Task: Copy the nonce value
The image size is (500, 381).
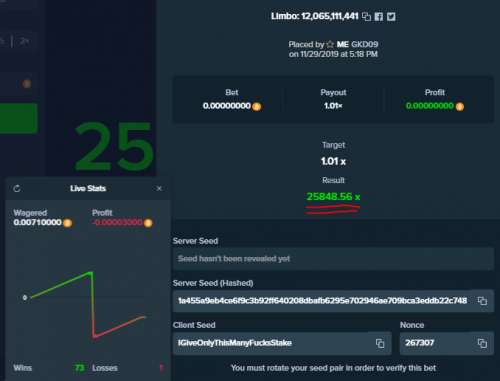Action: 482,343
